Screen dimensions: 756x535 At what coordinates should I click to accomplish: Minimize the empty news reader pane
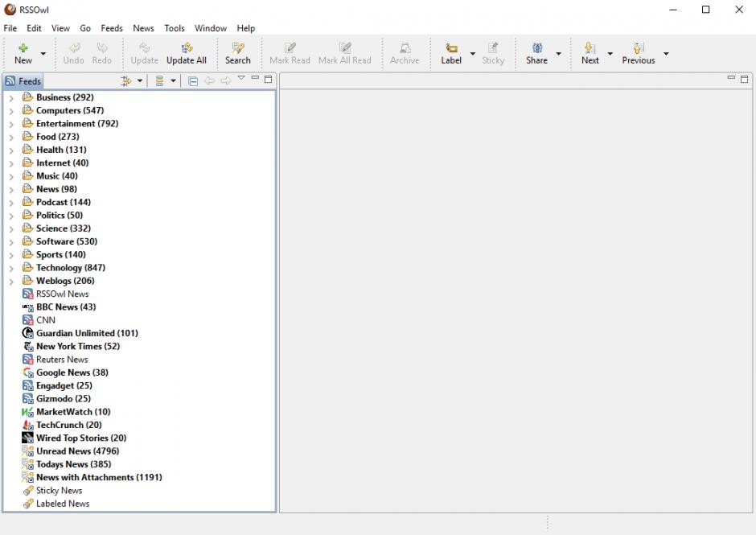tap(731, 78)
